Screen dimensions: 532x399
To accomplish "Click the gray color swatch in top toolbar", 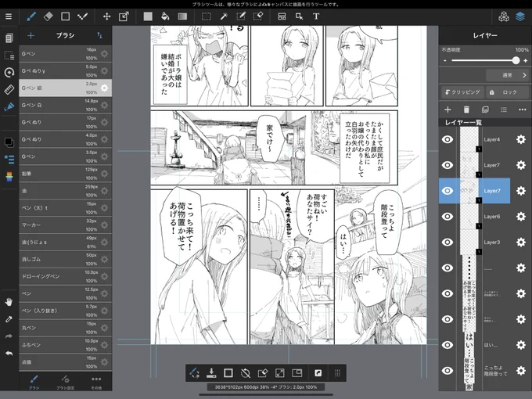I will pos(148,16).
